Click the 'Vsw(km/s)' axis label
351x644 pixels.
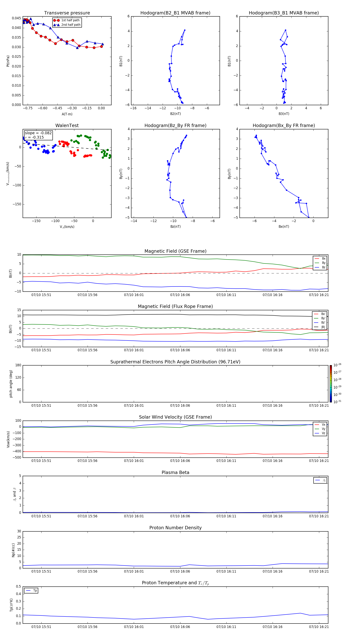click(8, 439)
